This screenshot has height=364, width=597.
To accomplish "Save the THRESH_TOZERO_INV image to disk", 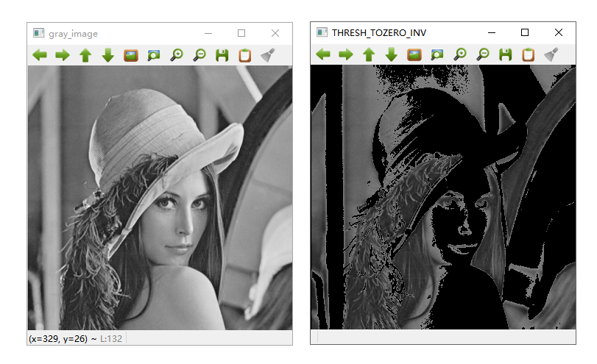I will pos(505,54).
